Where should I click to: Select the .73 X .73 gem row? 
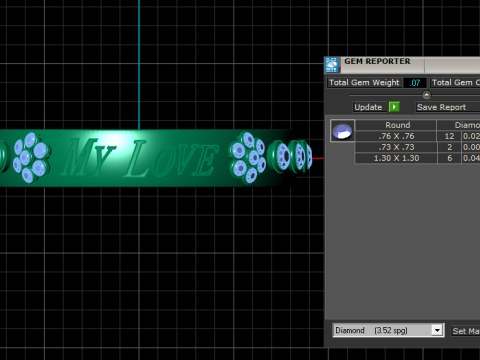[x=417, y=147]
